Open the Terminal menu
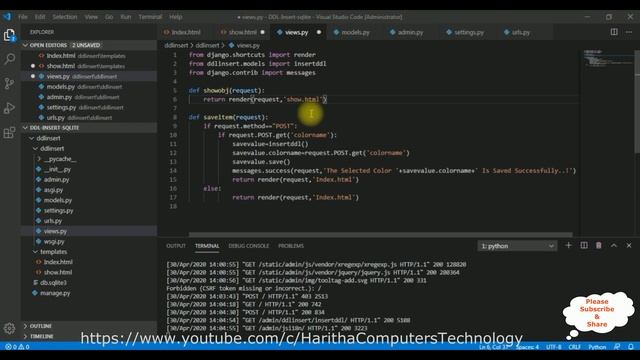 coord(150,17)
